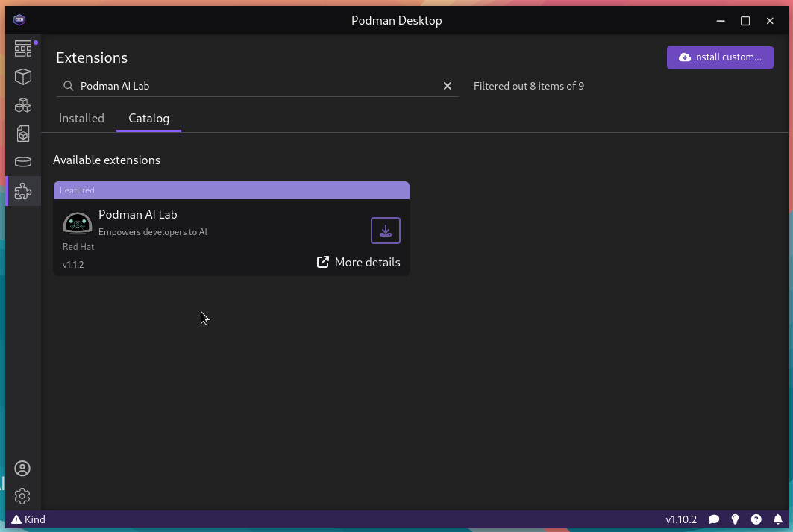Click the Kind warning status item
The image size is (793, 532).
28,519
